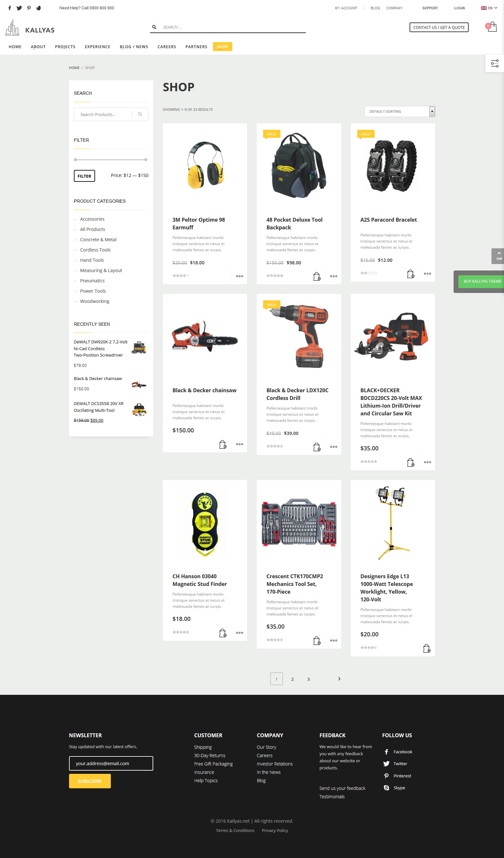Open the 30-Day Returns footer link
Screen dimensions: 504x858
pos(210,756)
